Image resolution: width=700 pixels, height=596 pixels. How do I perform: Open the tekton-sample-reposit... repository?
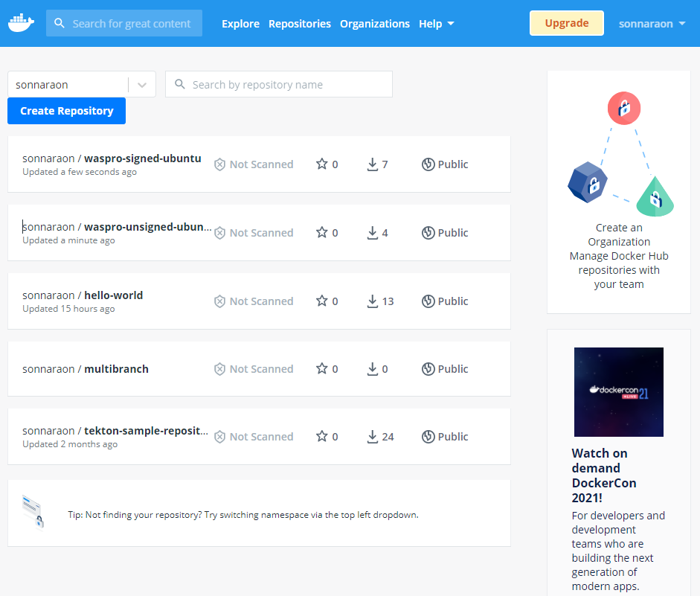(146, 430)
